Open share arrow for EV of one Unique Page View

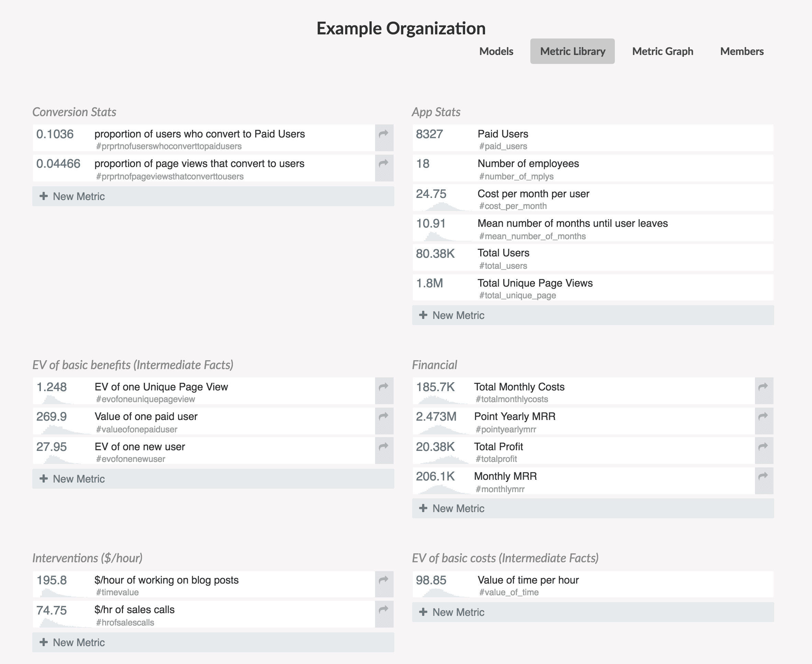(x=384, y=391)
